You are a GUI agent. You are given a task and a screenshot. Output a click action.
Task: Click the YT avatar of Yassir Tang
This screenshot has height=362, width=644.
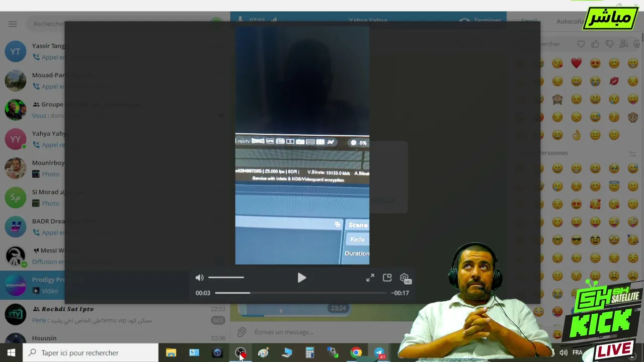click(16, 51)
